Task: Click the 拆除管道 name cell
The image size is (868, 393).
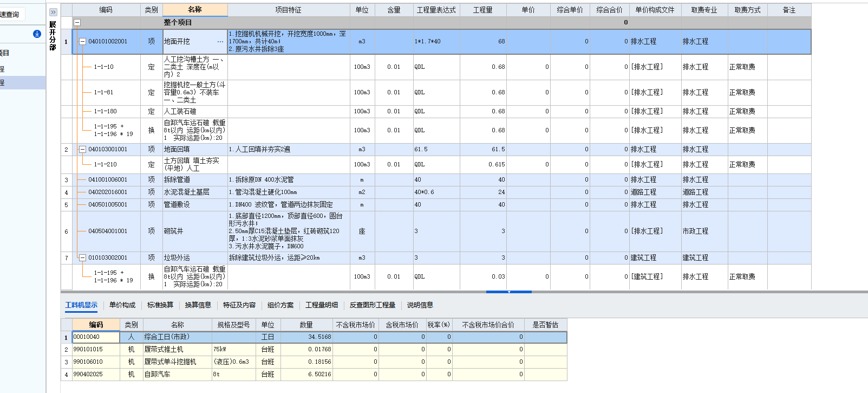Action: [195, 179]
